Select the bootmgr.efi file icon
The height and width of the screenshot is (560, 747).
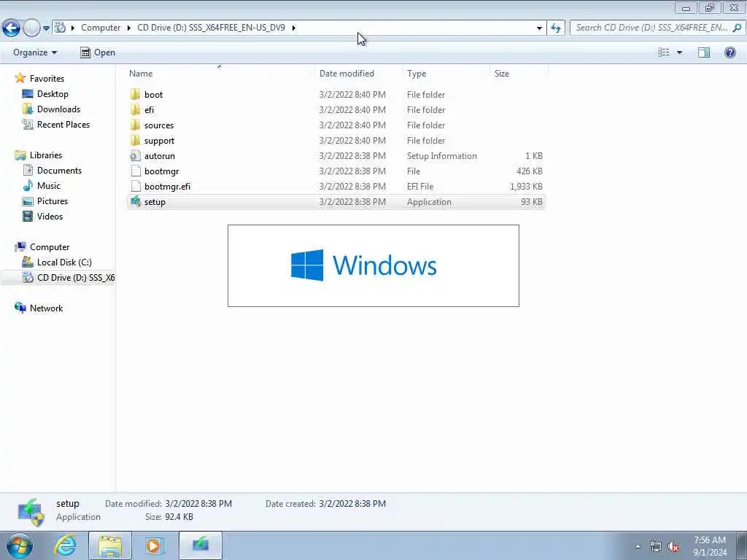(136, 186)
